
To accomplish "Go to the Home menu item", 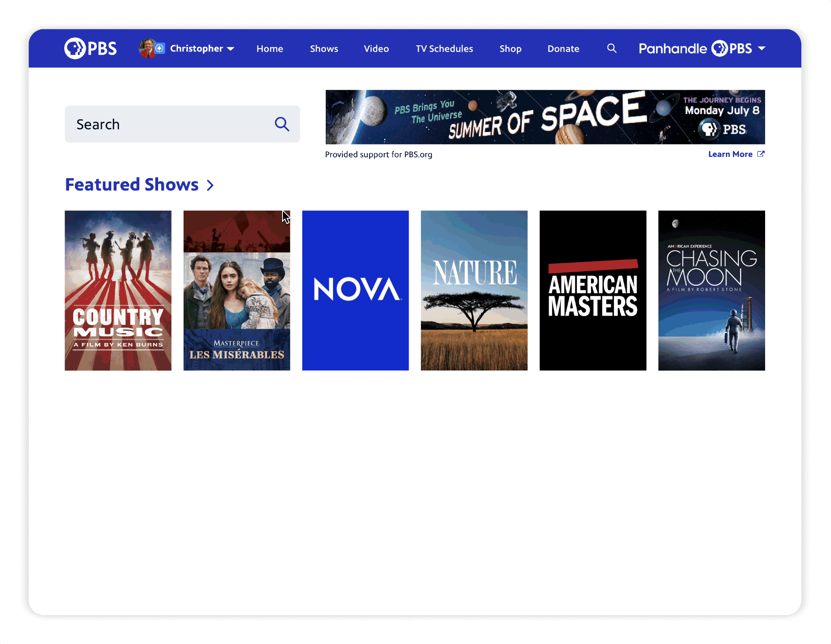I will pyautogui.click(x=270, y=49).
